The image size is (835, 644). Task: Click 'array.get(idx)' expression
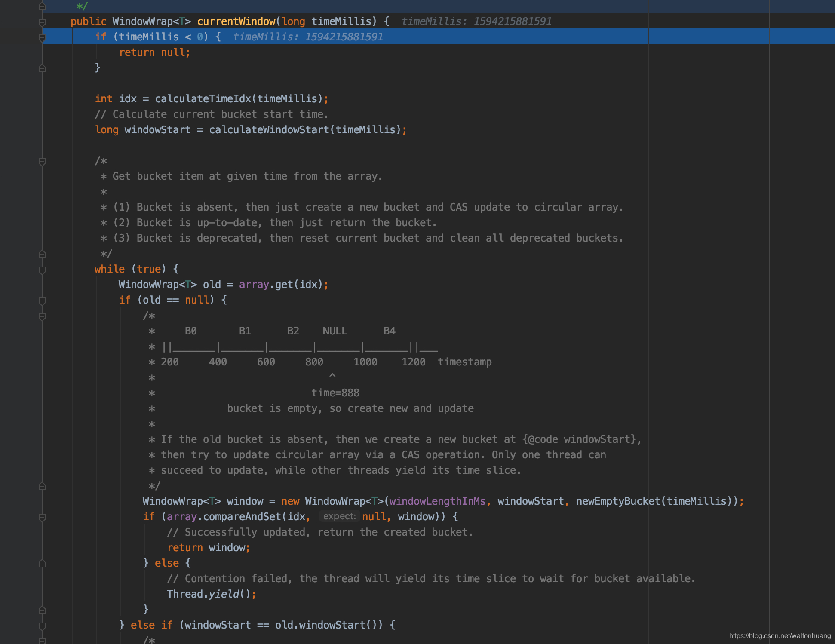[281, 285]
